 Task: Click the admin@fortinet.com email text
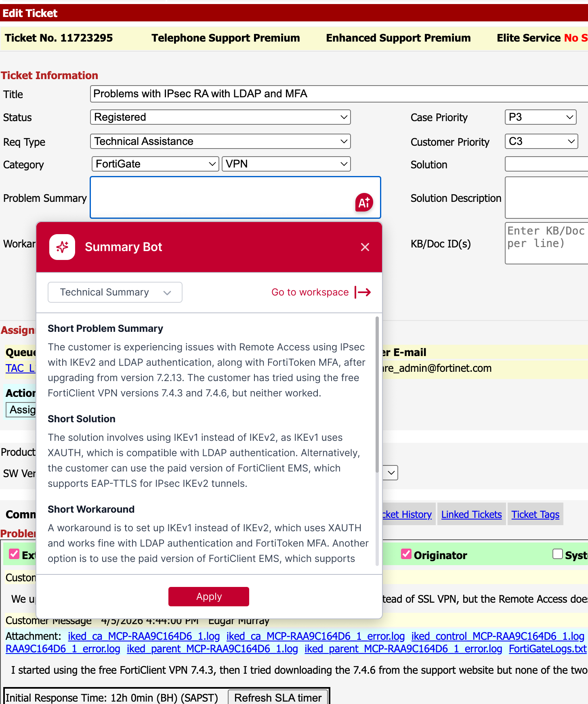(437, 368)
